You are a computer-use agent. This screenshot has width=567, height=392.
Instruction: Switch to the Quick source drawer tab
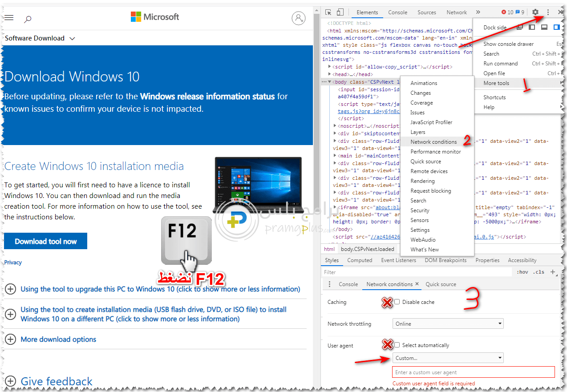pos(441,284)
